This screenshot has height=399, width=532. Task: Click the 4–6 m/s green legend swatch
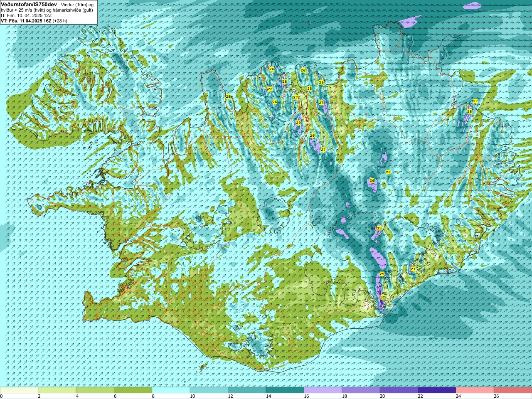pos(95,390)
